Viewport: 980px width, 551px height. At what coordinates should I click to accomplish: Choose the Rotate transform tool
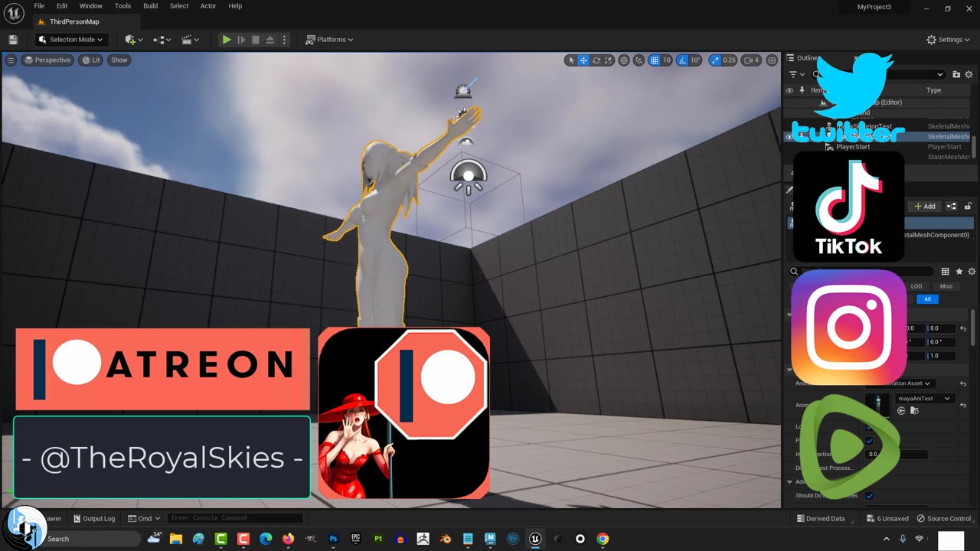click(x=596, y=60)
